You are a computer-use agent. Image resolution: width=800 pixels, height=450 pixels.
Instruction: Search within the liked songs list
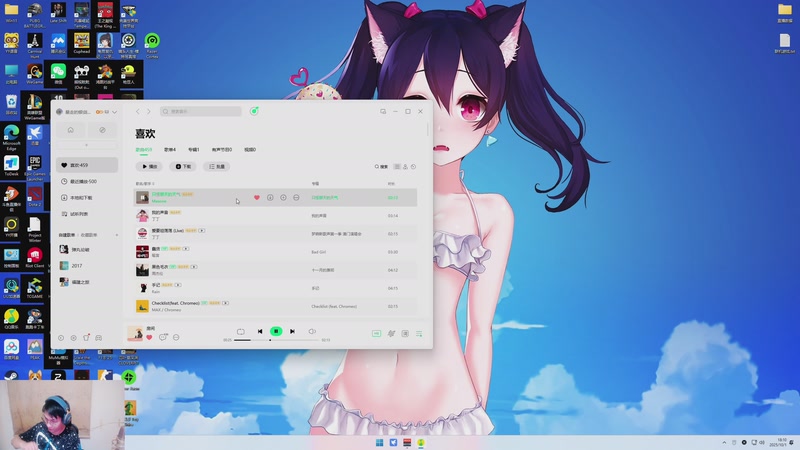pyautogui.click(x=381, y=167)
